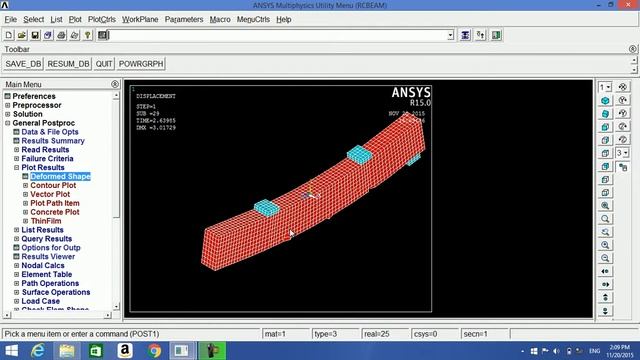Pan the model left with arrow icon
The image size is (640, 360).
pos(605,271)
